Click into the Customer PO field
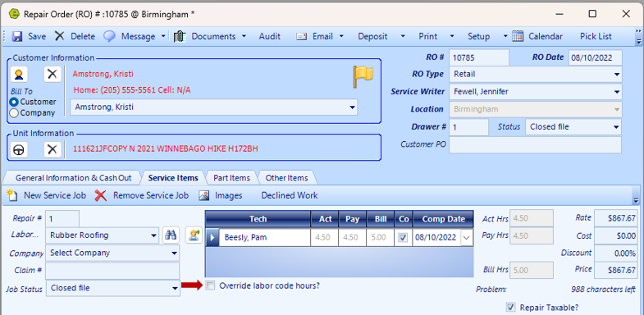Viewport: 644px width, 315px height. [x=535, y=144]
